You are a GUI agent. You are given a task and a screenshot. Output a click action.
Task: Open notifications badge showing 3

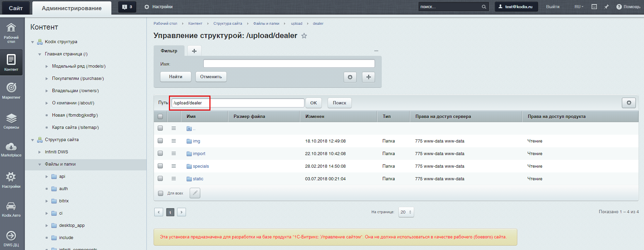[x=127, y=7]
